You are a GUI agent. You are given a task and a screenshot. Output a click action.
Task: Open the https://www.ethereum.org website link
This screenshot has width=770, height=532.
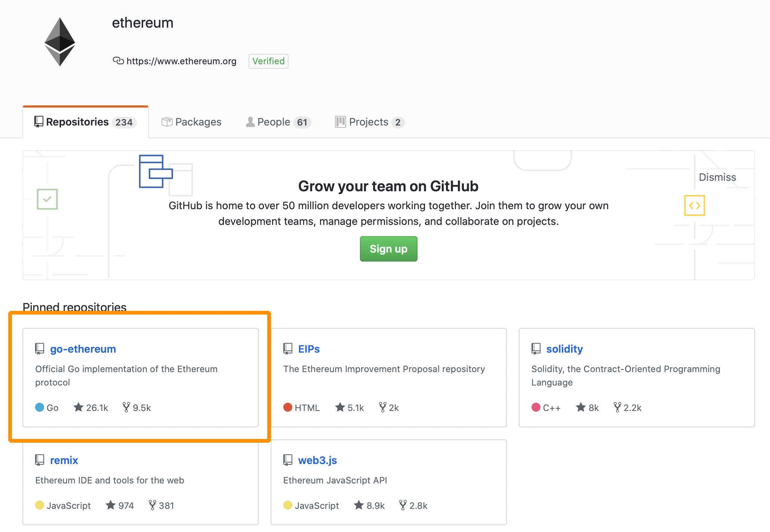[181, 61]
